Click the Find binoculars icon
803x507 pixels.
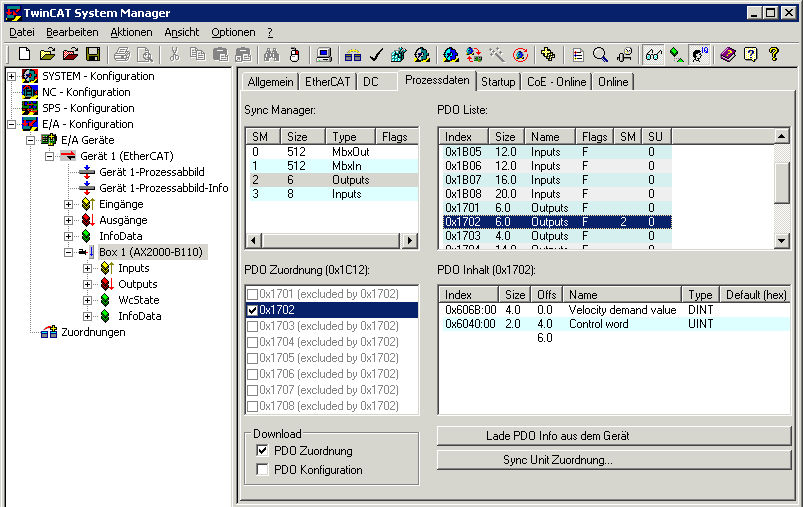click(271, 54)
